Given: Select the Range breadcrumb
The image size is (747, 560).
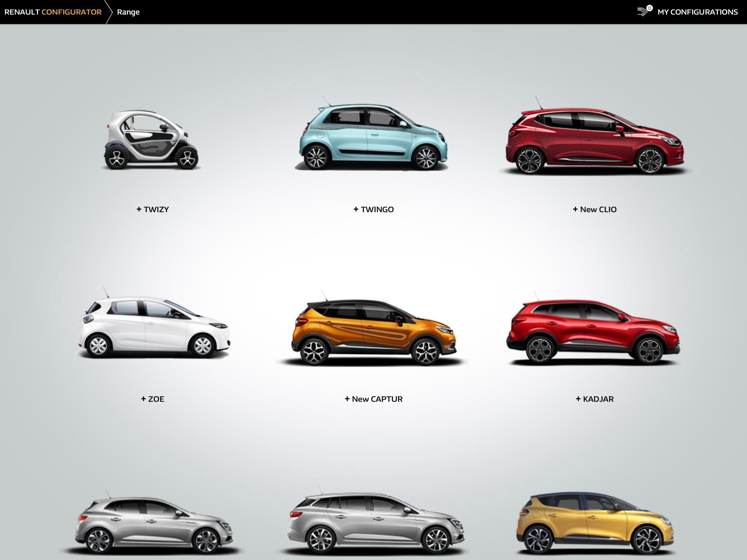Looking at the screenshot, I should tap(128, 12).
